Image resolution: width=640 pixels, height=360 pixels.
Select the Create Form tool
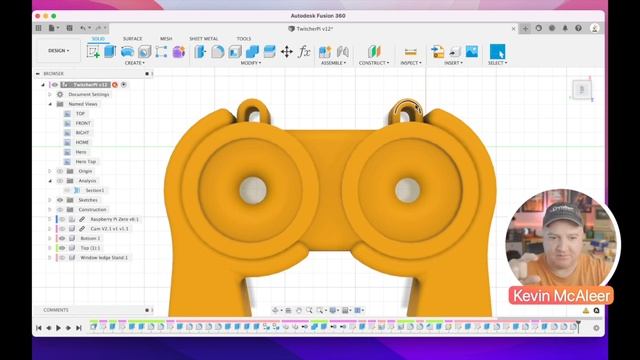(x=179, y=51)
